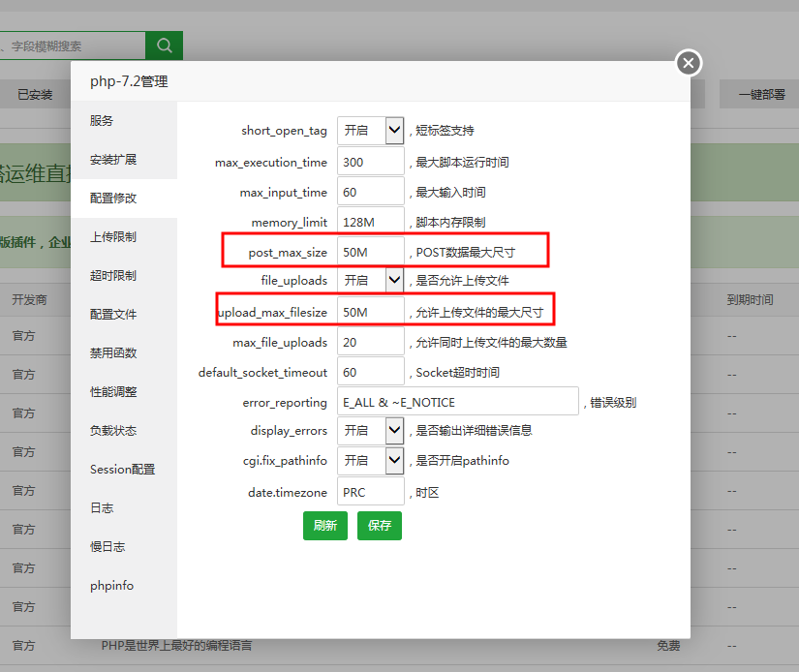Toggle short_open_tag support setting
This screenshot has height=672, width=799.
[x=371, y=130]
